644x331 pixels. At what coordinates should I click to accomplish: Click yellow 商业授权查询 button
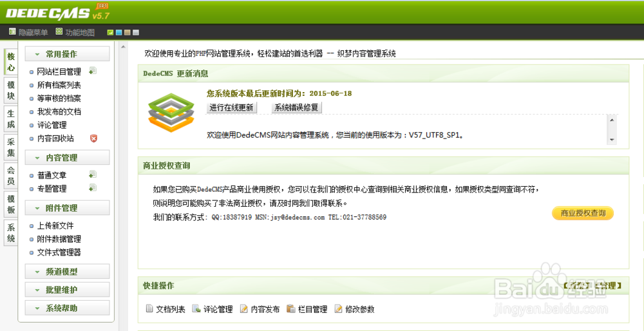tap(582, 213)
